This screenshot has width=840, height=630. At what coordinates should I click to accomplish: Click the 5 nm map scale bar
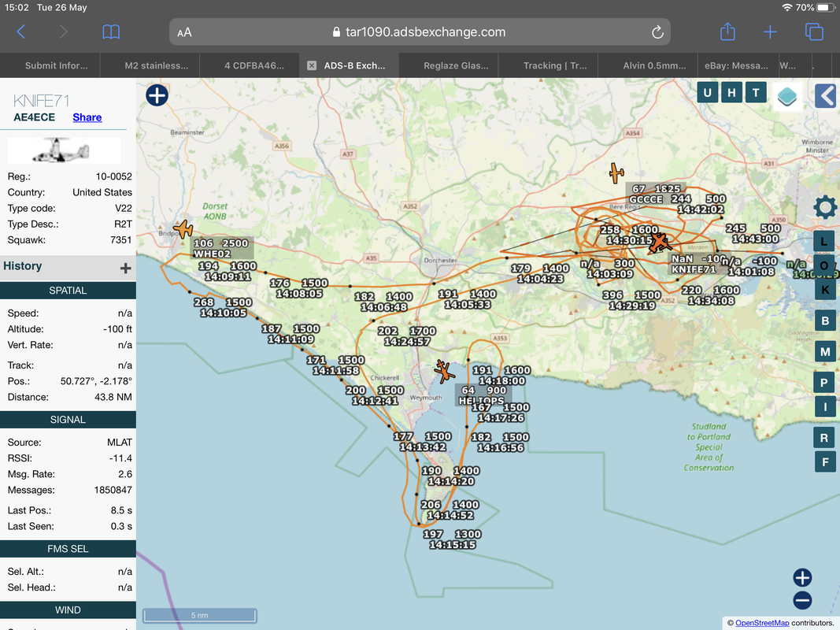(x=199, y=615)
